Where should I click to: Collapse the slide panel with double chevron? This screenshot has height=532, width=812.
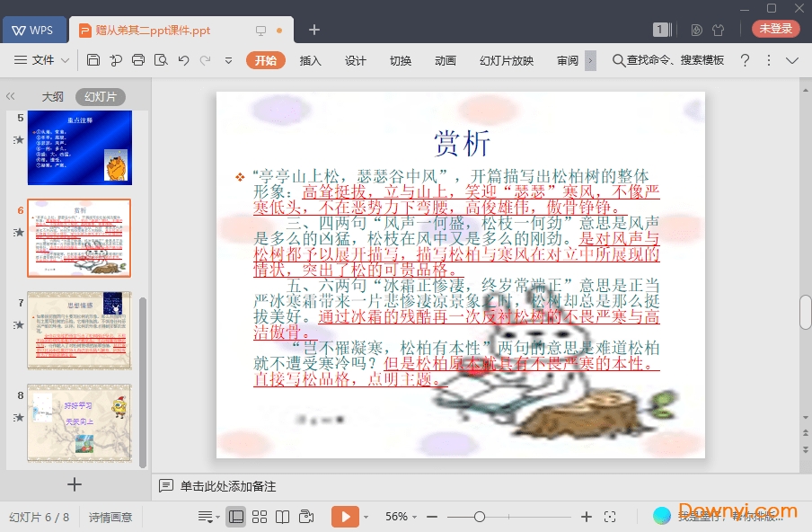tap(11, 96)
